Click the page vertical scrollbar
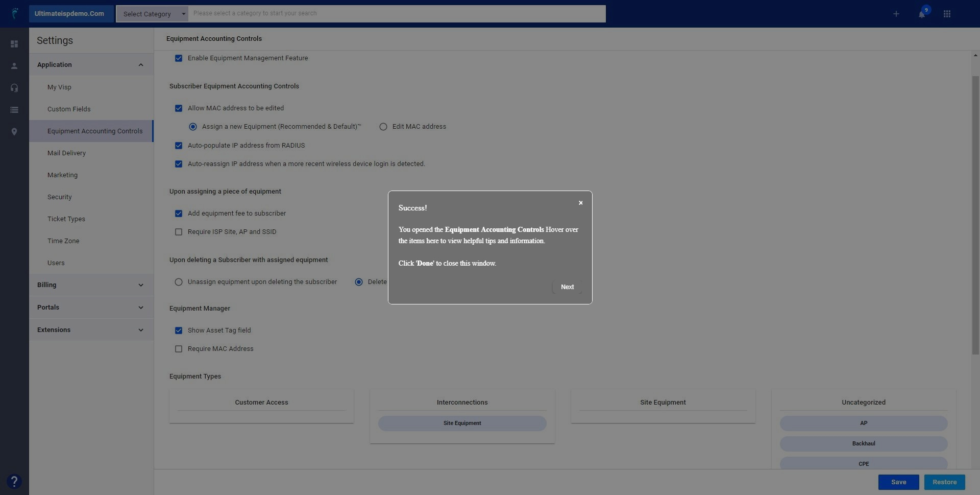This screenshot has width=980, height=495. click(975, 215)
